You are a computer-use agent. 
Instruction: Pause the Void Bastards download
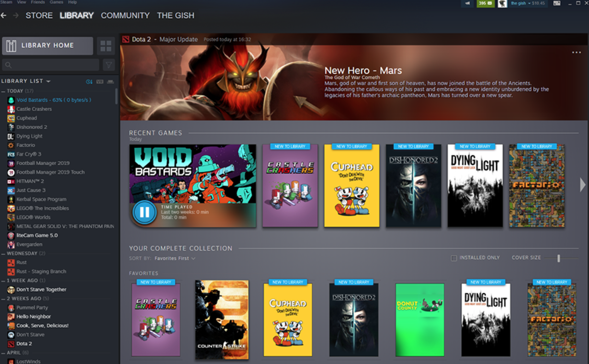(x=144, y=212)
